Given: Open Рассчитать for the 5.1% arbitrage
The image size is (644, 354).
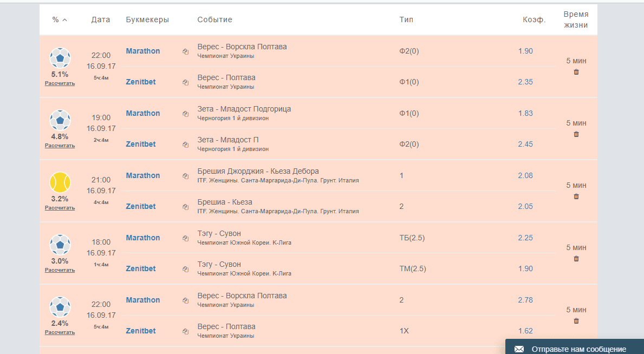Looking at the screenshot, I should click(60, 83).
